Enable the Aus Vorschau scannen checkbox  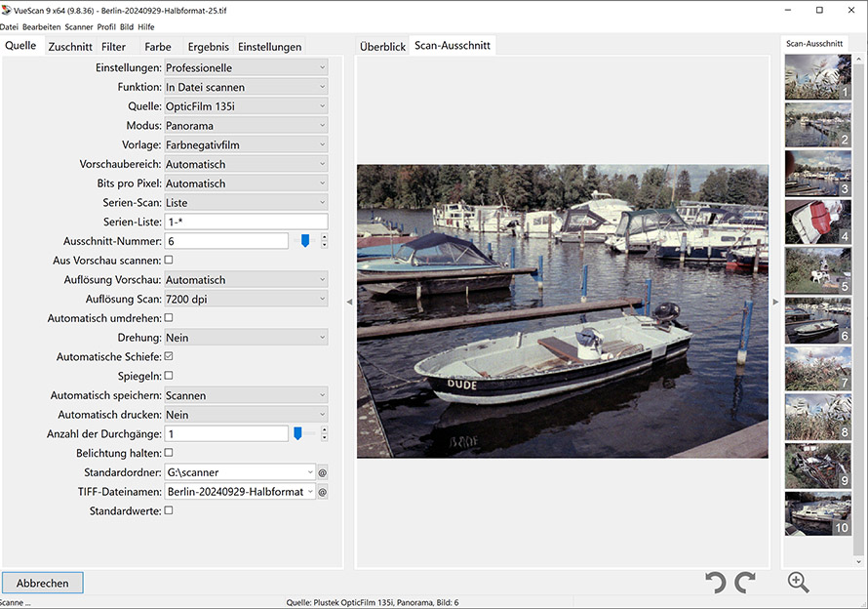(169, 261)
